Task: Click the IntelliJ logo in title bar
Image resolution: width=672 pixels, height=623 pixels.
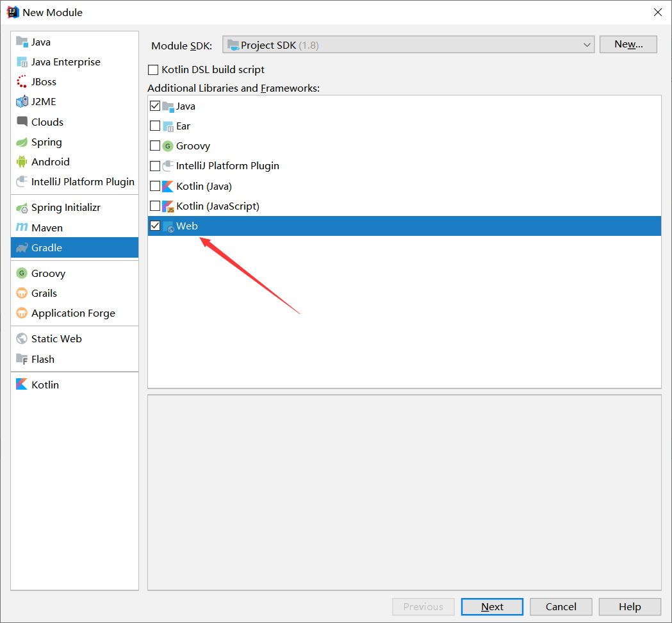Action: (13, 12)
